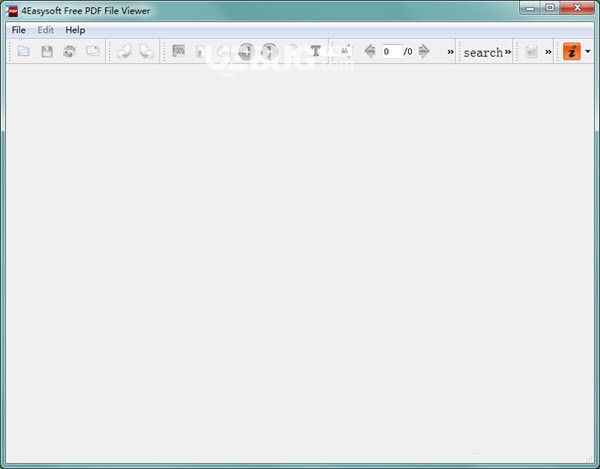The height and width of the screenshot is (469, 600).
Task: Maximize the PDF viewer window
Action: click(x=550, y=8)
